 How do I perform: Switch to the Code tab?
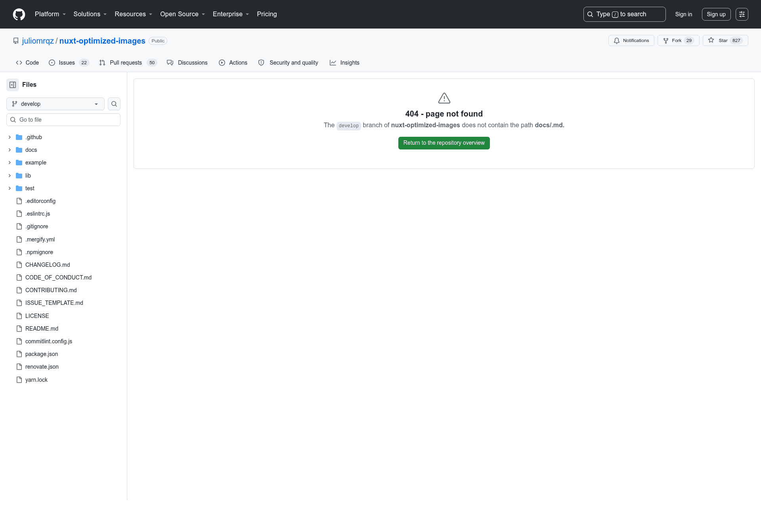click(x=27, y=63)
